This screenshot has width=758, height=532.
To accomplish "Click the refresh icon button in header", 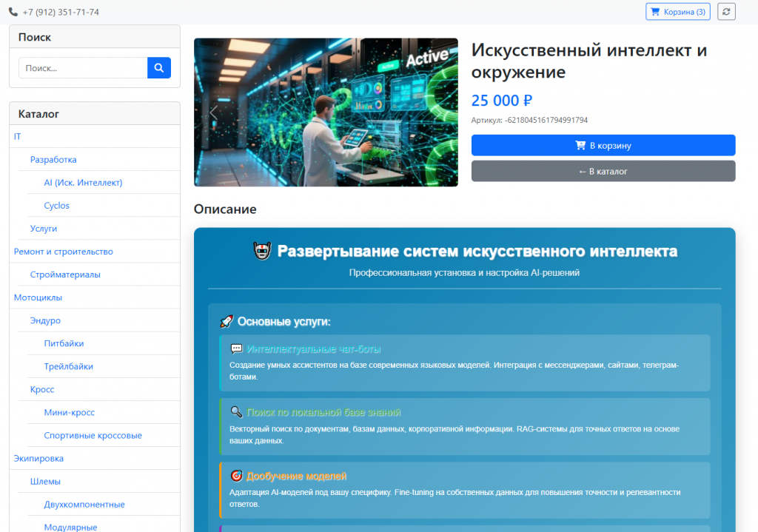I will pos(726,12).
